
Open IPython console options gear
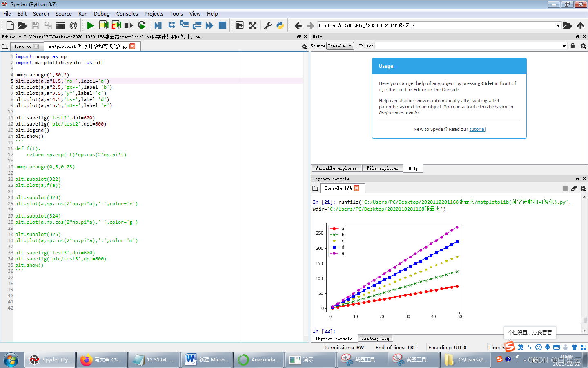[583, 188]
